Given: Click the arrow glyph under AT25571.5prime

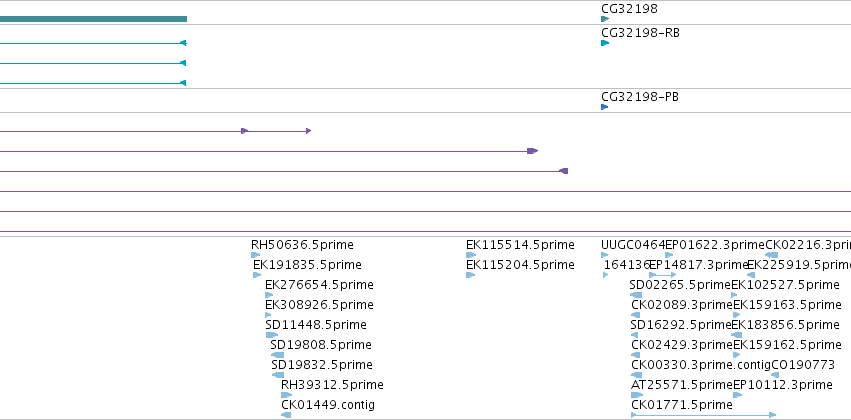Looking at the screenshot, I should click(x=637, y=395).
